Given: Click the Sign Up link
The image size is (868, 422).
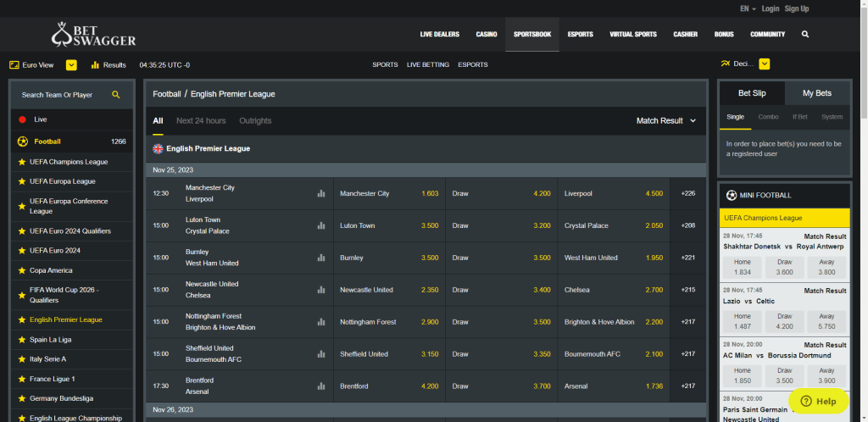Looking at the screenshot, I should pos(797,8).
